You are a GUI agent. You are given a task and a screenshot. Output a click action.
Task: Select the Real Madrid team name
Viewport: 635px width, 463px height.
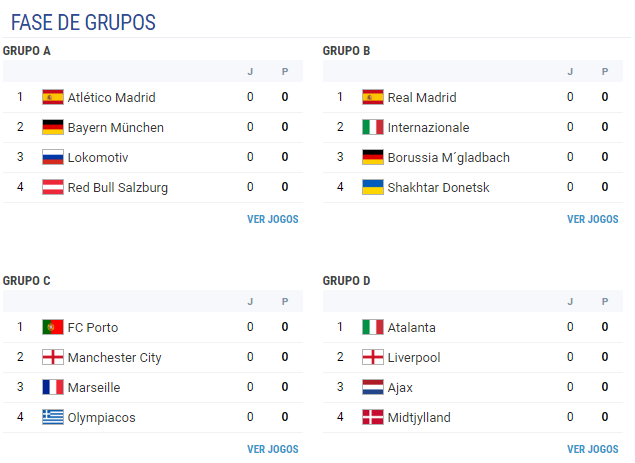pos(422,98)
